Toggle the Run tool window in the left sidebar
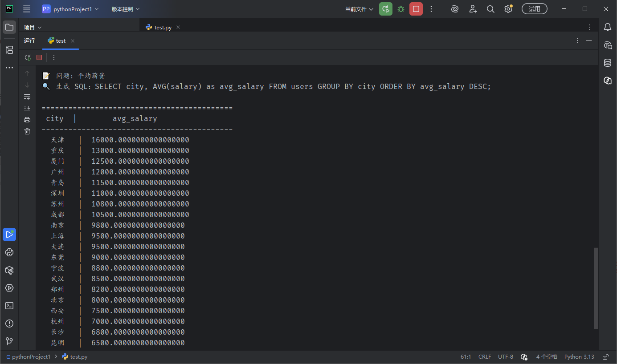The height and width of the screenshot is (364, 617). pyautogui.click(x=9, y=235)
